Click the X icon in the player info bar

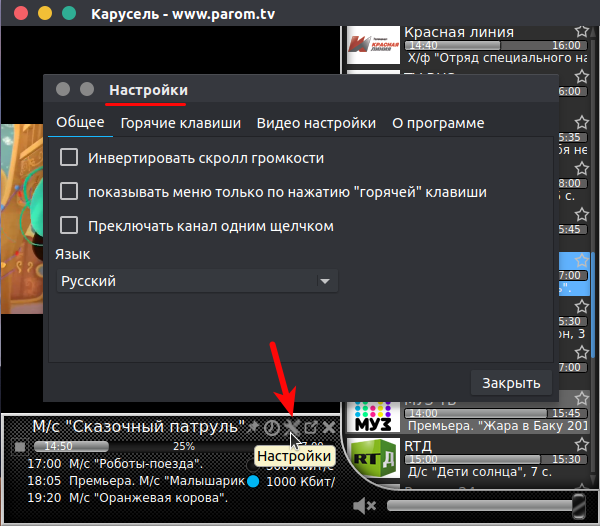click(329, 427)
